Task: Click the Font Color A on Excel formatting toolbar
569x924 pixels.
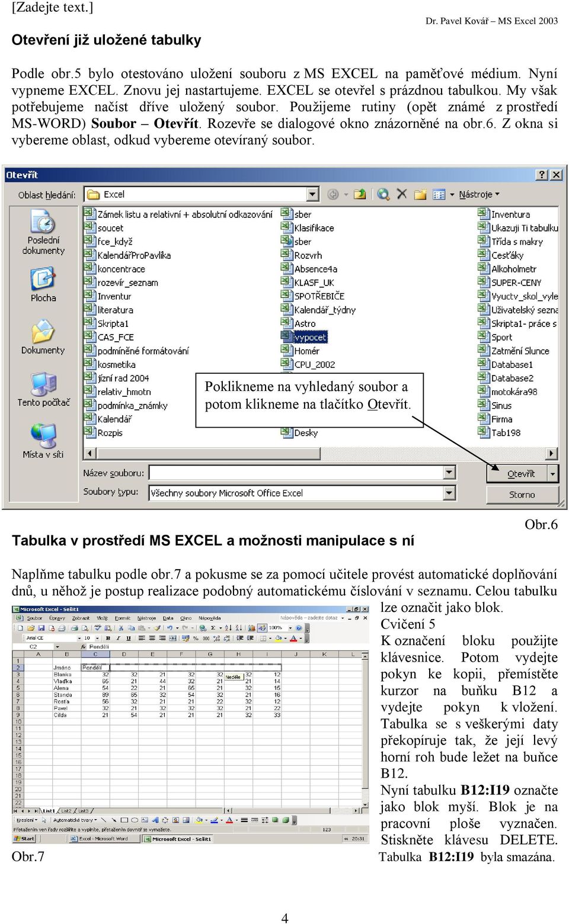Action: pos(293,638)
